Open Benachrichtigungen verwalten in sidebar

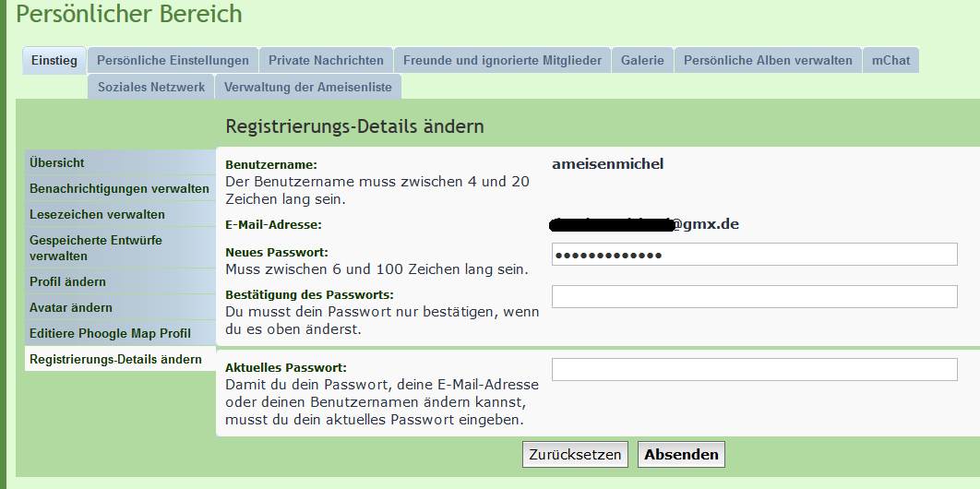pos(119,188)
